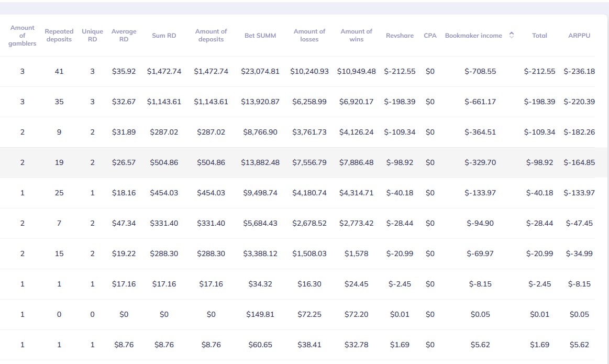The image size is (609, 364).
Task: Click the Amount of wins header
Action: [356, 36]
